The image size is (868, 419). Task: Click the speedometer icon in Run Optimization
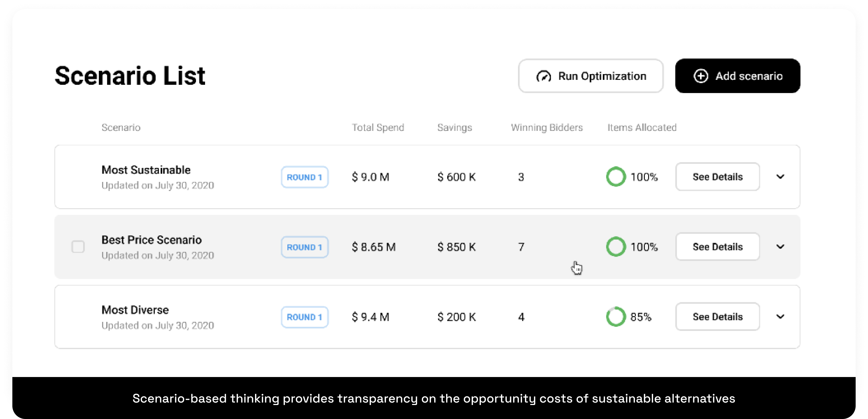point(544,77)
